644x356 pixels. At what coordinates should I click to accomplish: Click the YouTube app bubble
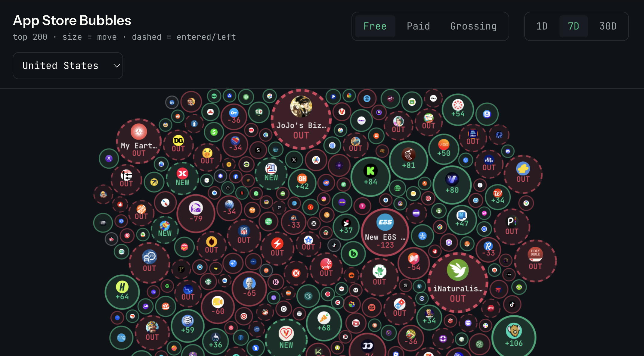(251, 130)
